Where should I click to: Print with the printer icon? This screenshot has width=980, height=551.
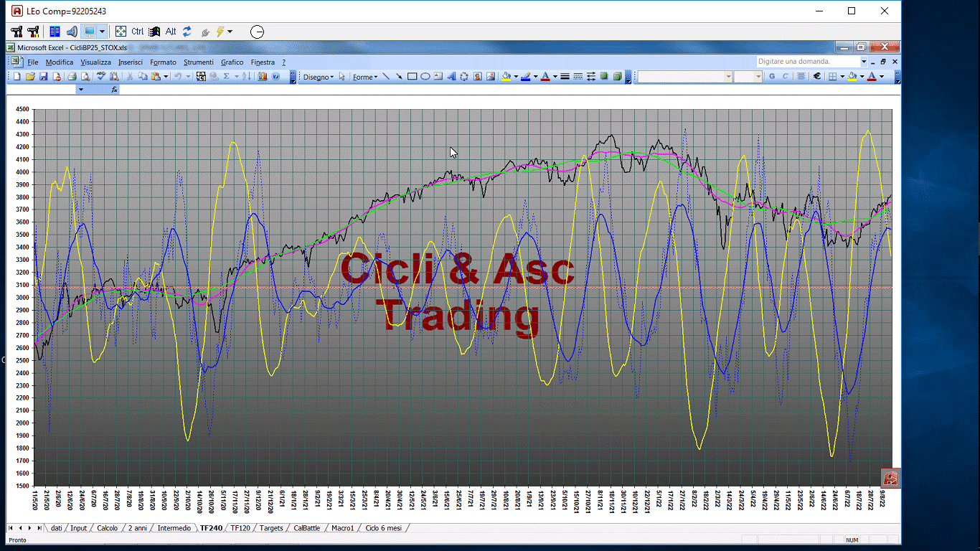click(x=72, y=76)
